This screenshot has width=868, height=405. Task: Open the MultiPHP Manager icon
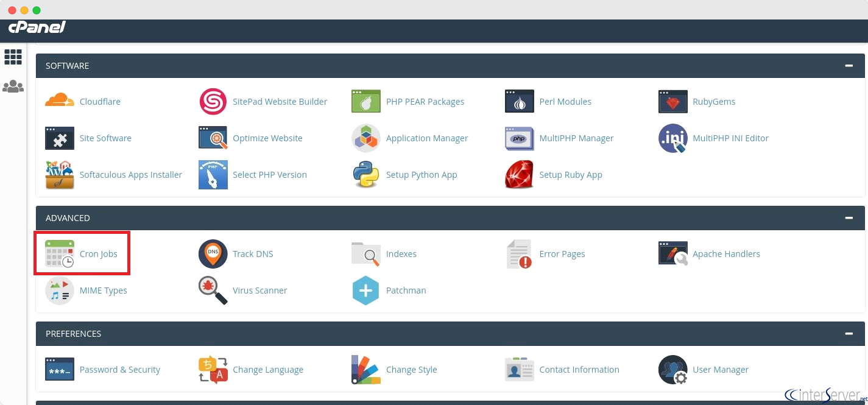point(520,138)
